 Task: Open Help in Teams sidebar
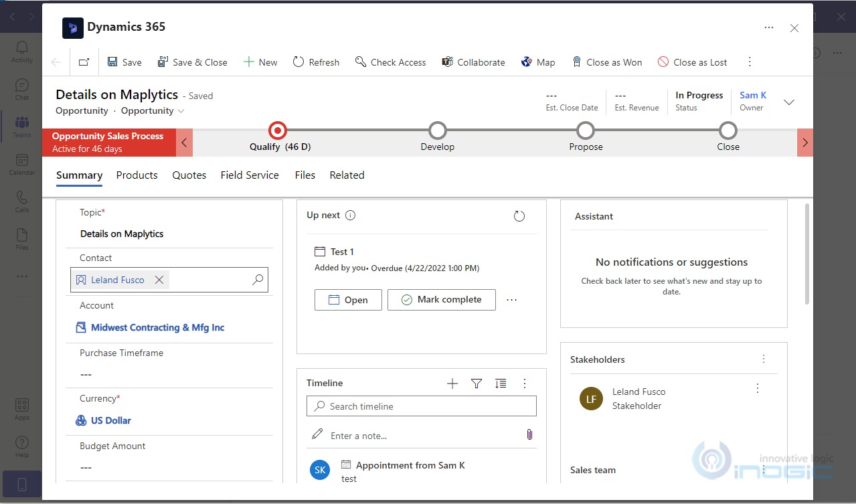coord(21,447)
